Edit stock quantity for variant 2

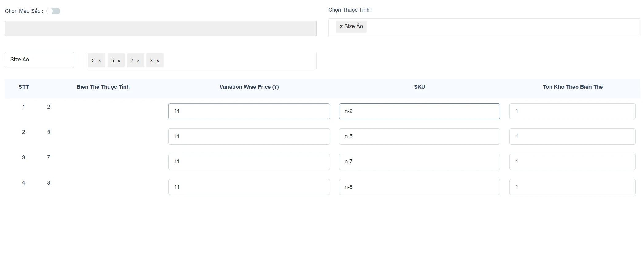[x=572, y=111]
